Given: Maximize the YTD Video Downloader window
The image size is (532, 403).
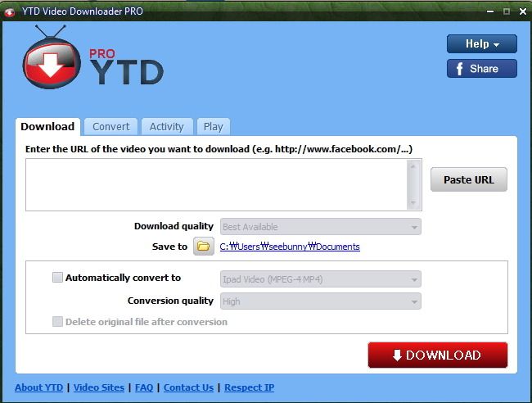Looking at the screenshot, I should click(x=507, y=11).
